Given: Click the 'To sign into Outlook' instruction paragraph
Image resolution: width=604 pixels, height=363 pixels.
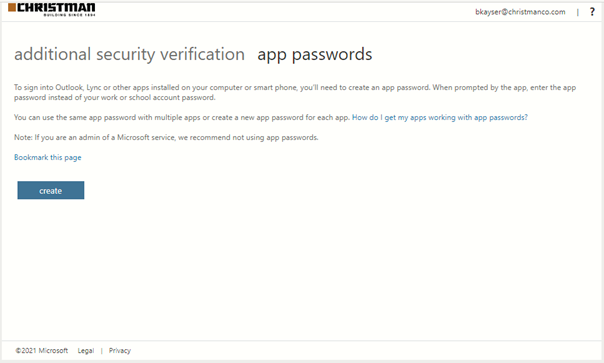Looking at the screenshot, I should click(295, 92).
